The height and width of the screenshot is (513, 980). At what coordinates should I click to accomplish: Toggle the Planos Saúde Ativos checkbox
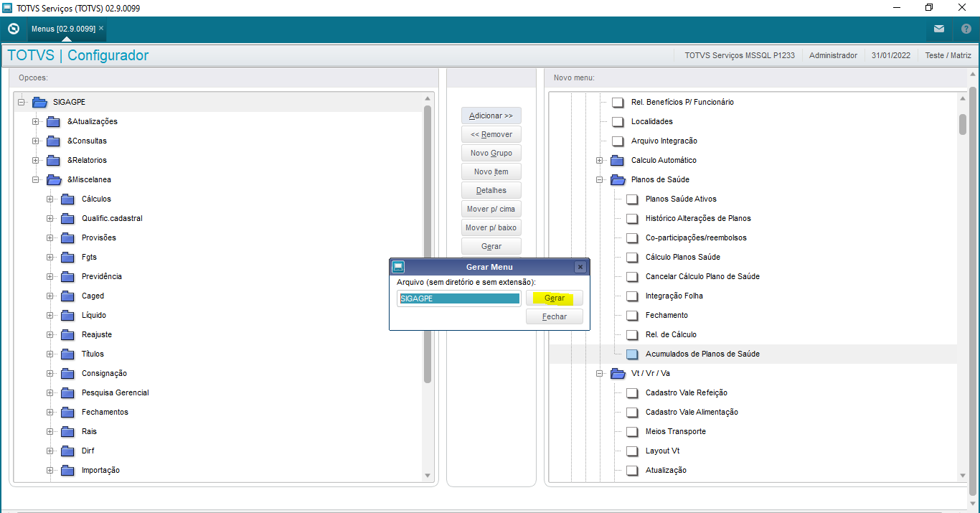[632, 199]
